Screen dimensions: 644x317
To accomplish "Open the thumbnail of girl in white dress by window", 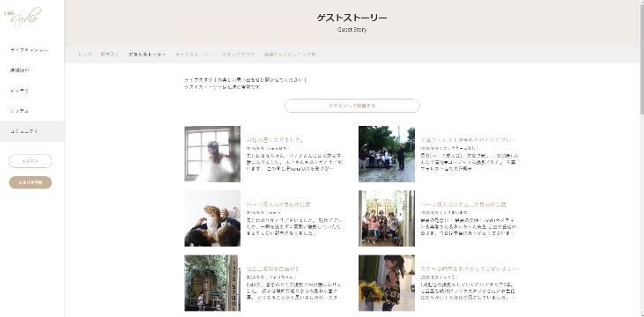I will coord(212,154).
